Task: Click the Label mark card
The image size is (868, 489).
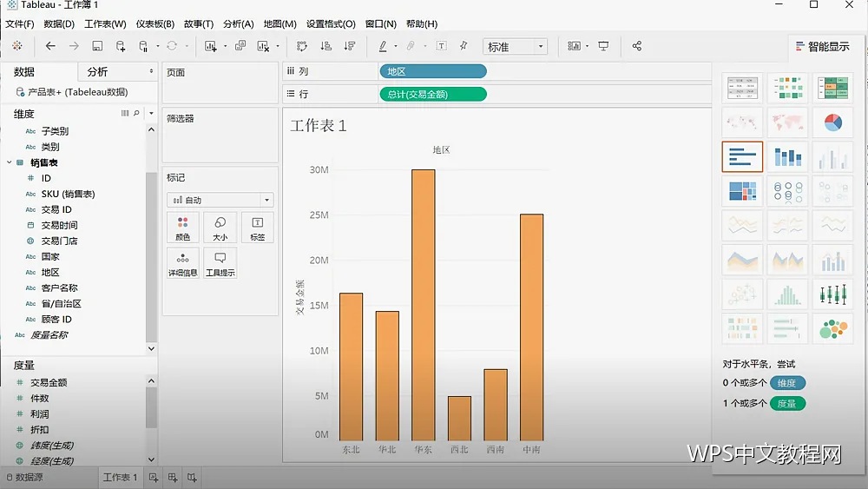Action: click(x=258, y=228)
